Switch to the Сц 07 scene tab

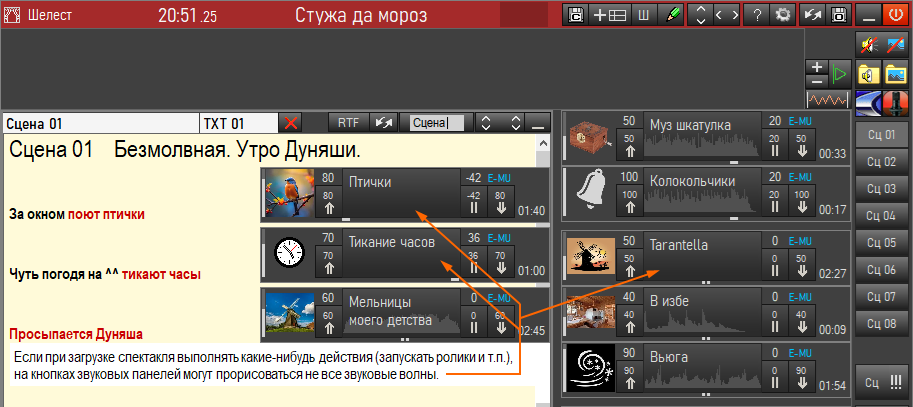(881, 297)
